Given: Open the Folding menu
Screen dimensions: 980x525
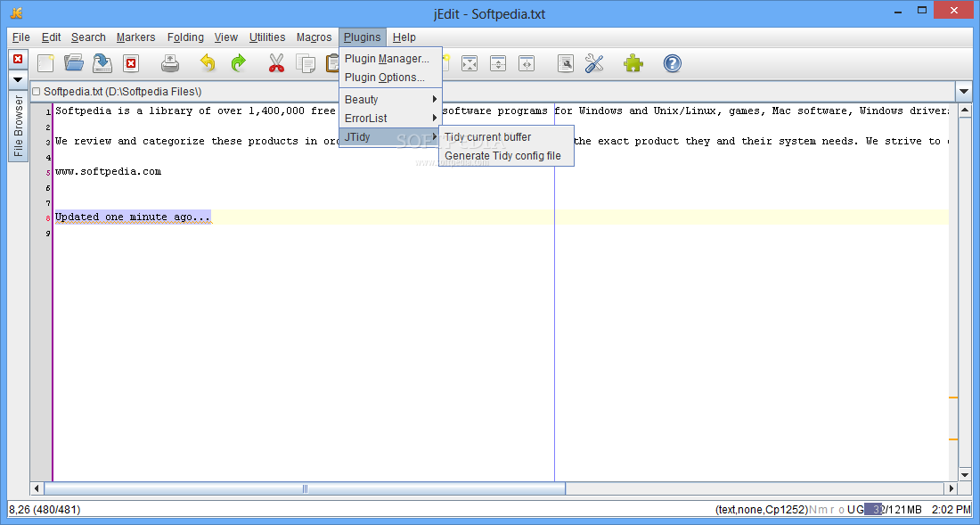Looking at the screenshot, I should [185, 37].
